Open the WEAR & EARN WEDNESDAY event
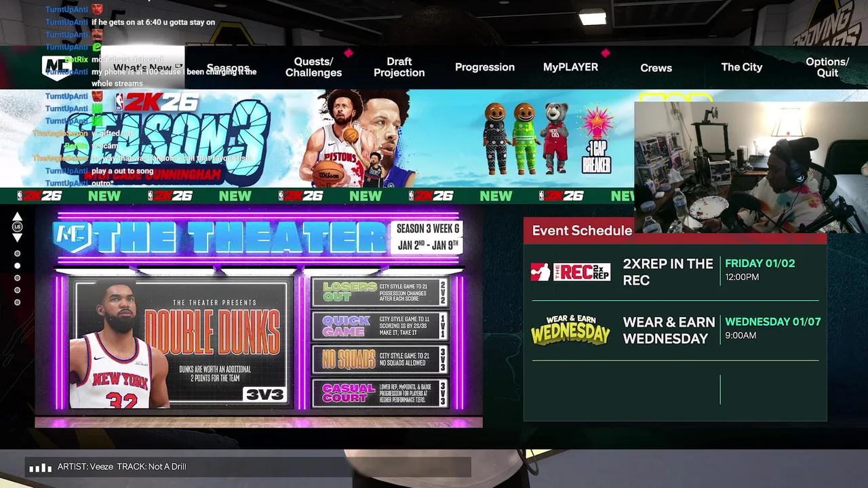The width and height of the screenshot is (868, 488). 669,330
